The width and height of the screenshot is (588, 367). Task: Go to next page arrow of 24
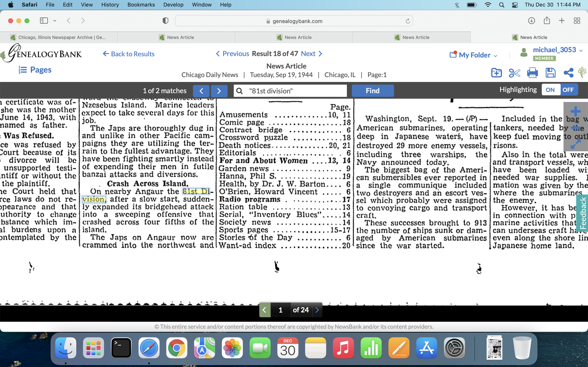coord(317,310)
